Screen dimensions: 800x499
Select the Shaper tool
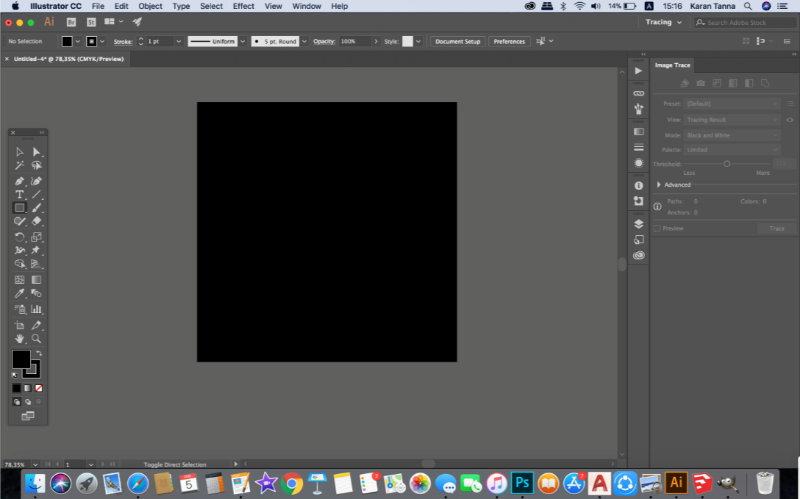click(19, 221)
